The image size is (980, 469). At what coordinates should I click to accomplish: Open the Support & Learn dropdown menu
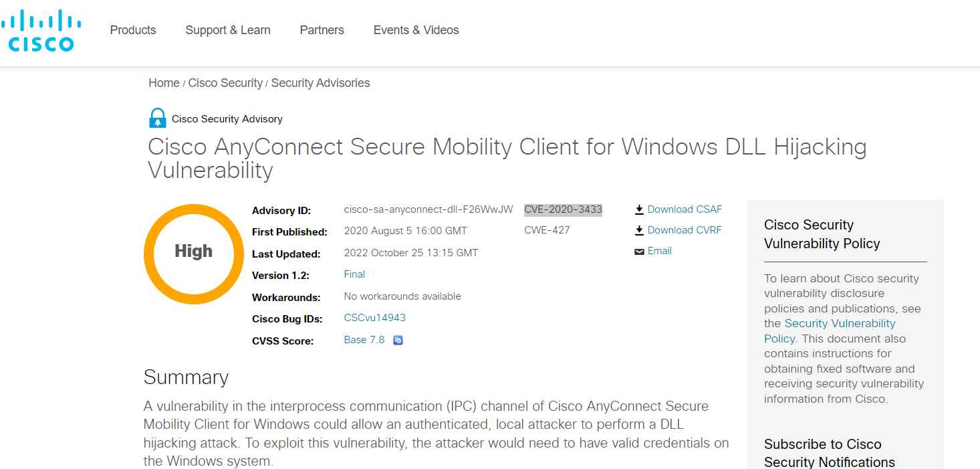point(227,30)
